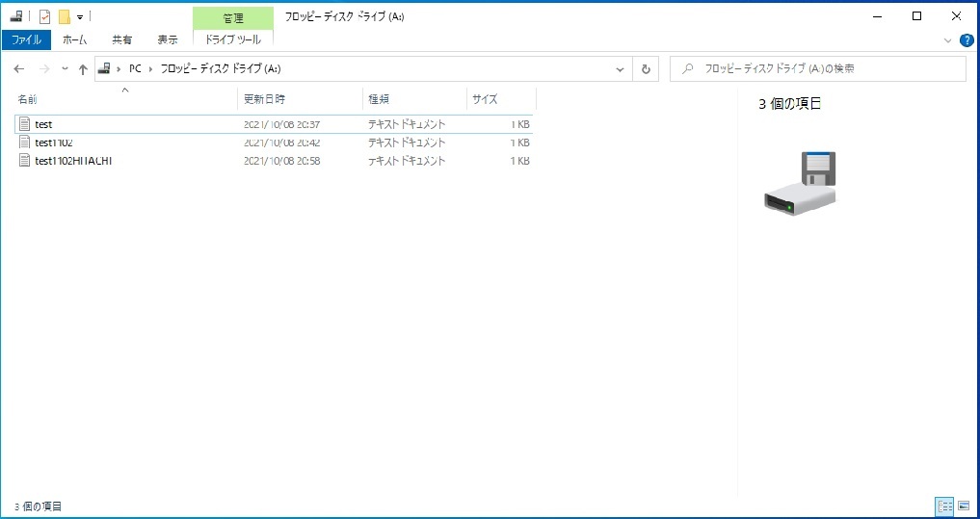Sort by the 名前 column header

(x=125, y=99)
